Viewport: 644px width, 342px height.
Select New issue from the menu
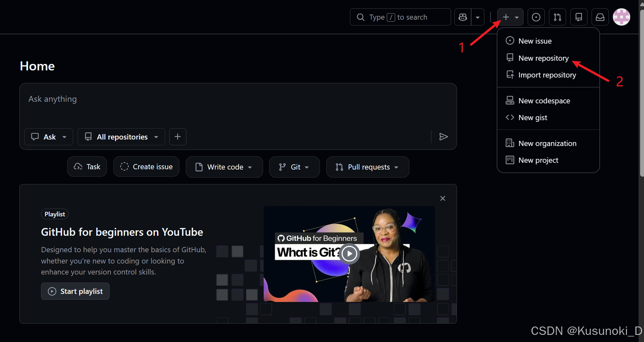tap(548, 41)
